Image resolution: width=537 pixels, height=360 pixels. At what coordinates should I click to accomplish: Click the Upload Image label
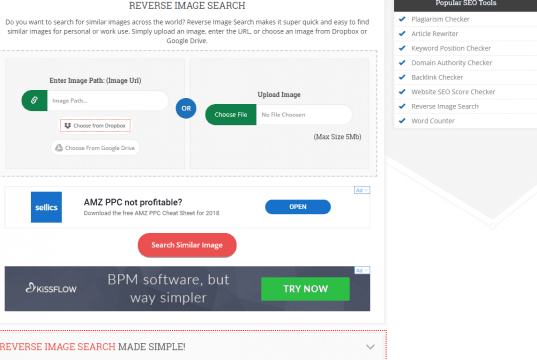click(279, 95)
